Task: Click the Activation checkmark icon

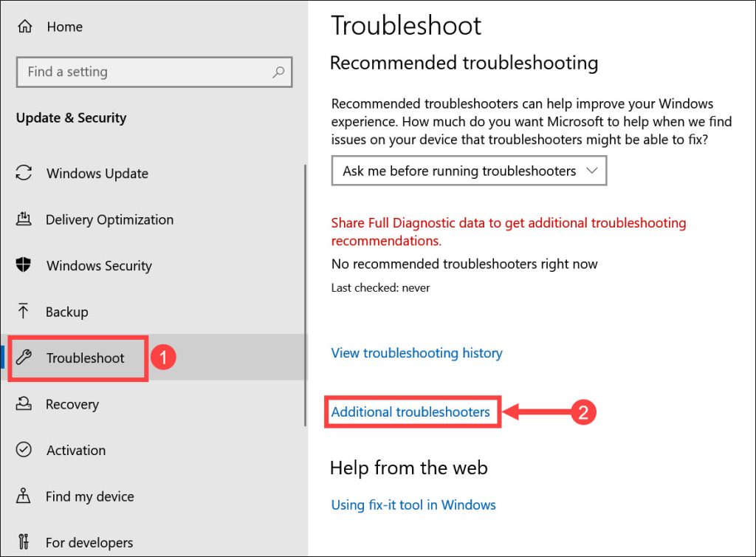Action: 24,450
